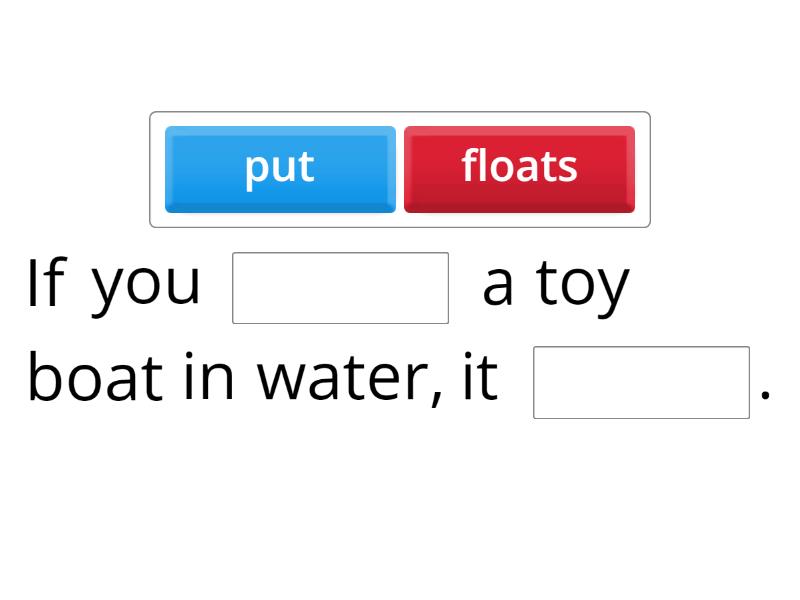The width and height of the screenshot is (800, 600).
Task: Choose the red tile in the word bank
Action: point(519,168)
